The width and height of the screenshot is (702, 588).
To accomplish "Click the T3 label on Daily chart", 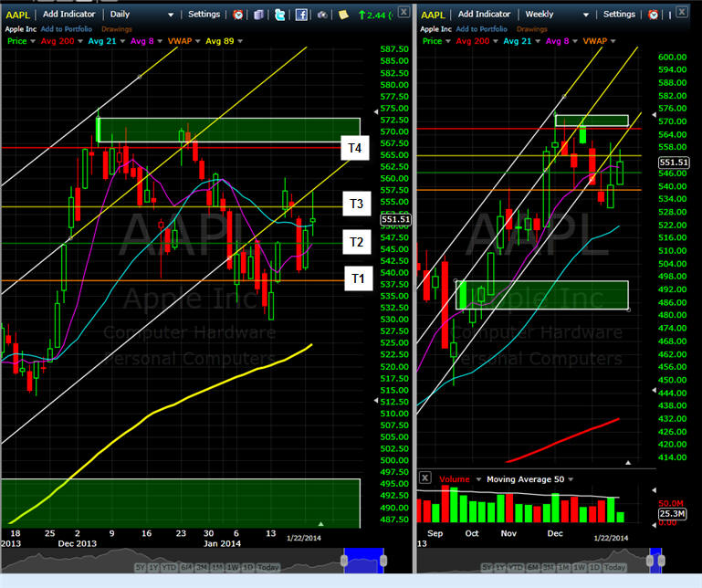I will (357, 204).
